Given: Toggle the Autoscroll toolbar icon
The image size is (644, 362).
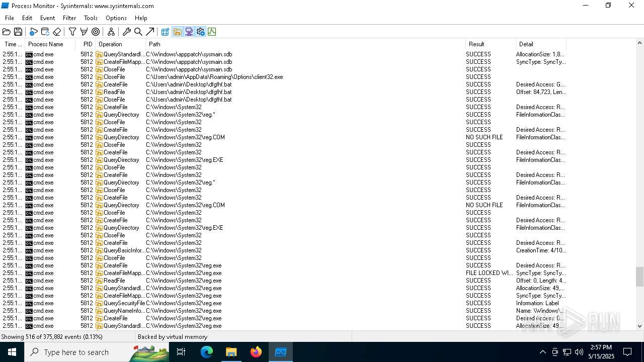Looking at the screenshot, I should (45, 32).
